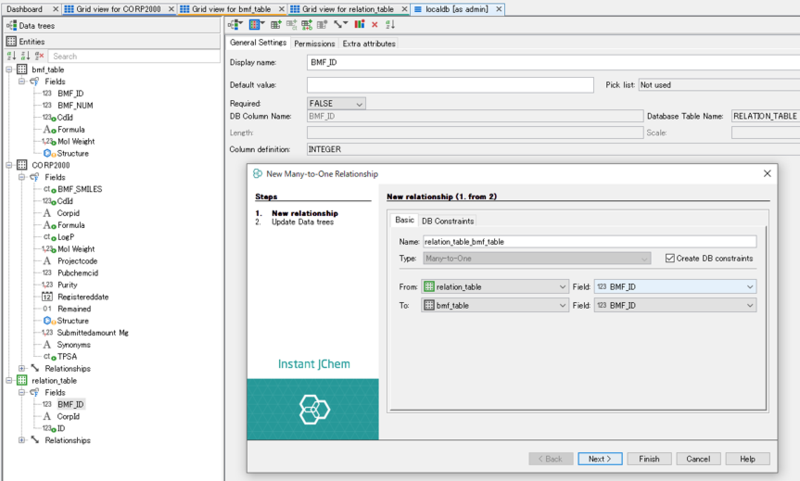The width and height of the screenshot is (800, 481).
Task: Close the Grid view for relation_table tab
Action: click(404, 9)
